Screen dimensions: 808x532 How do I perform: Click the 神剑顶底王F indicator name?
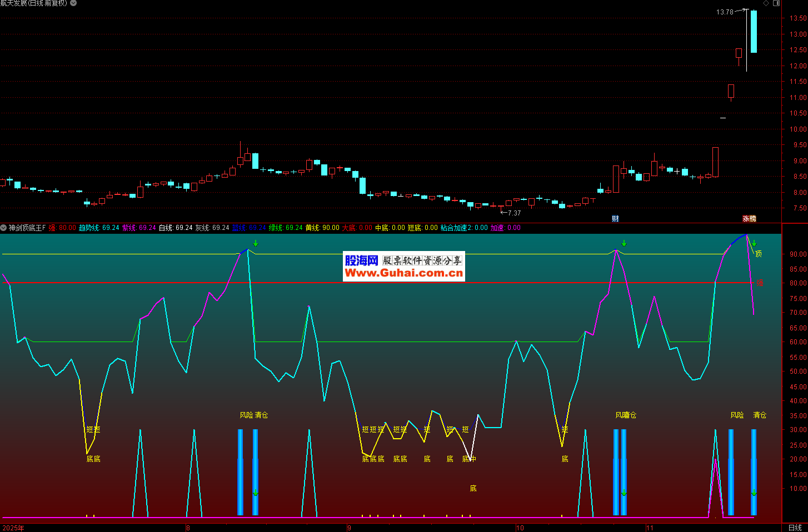pyautogui.click(x=27, y=228)
